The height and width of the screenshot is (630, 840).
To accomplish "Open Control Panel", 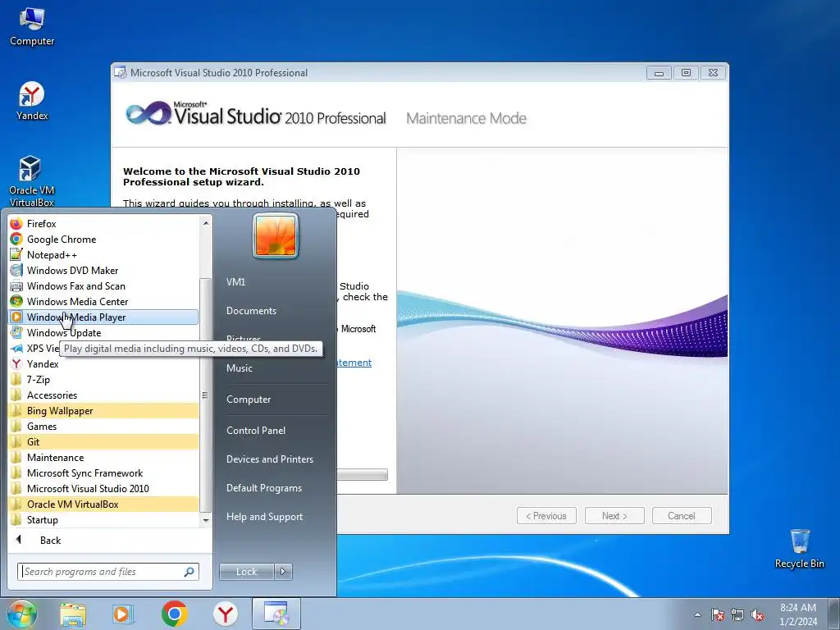I will click(256, 430).
